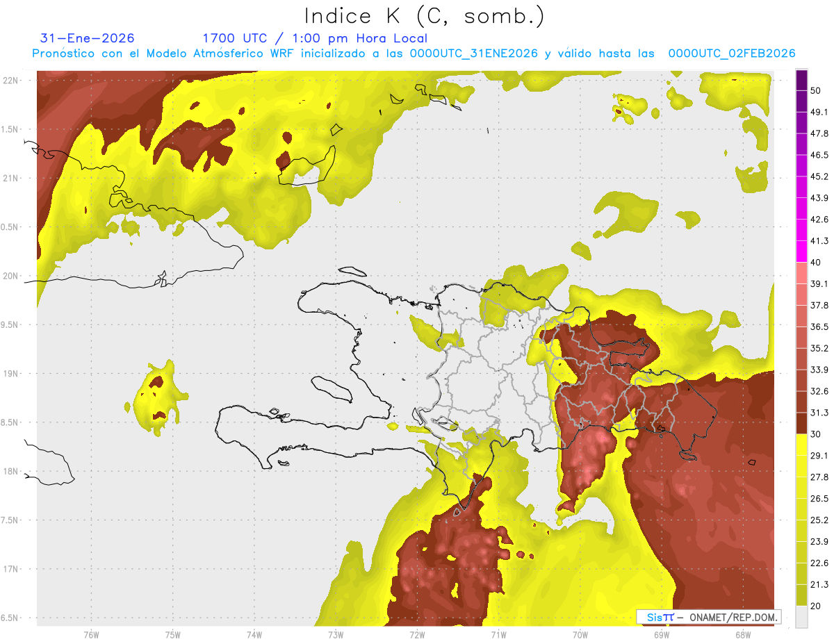Click the colorbar value '25.2'
This screenshot has height=644, width=834.
[x=819, y=520]
